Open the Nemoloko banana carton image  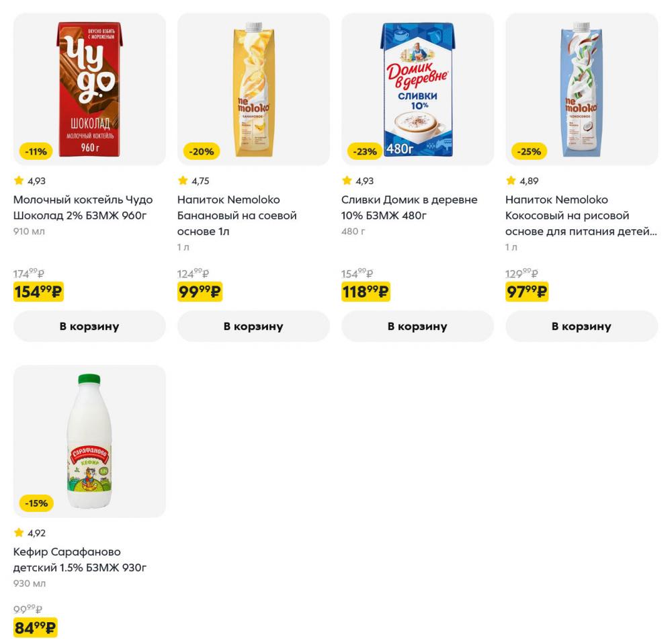click(253, 89)
